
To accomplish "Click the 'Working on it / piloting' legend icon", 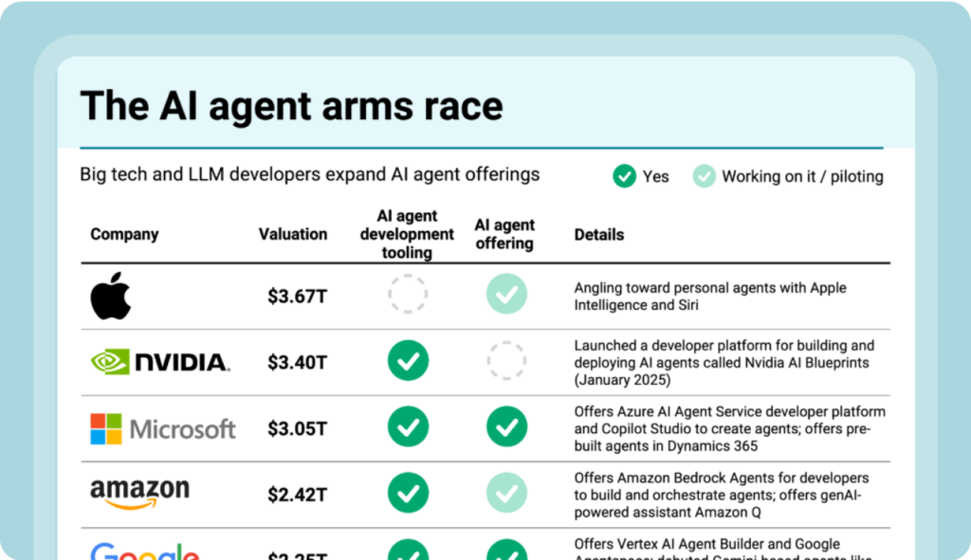I will click(704, 176).
